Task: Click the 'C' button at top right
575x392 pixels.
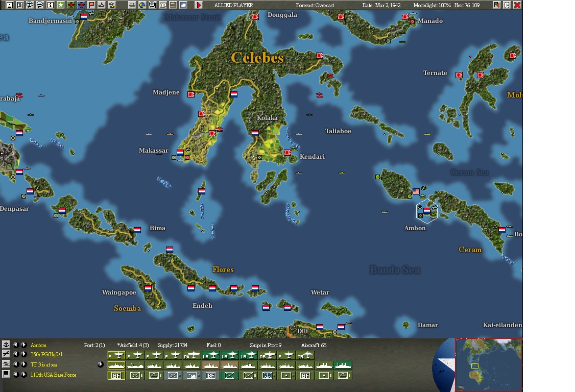Action: (x=507, y=5)
